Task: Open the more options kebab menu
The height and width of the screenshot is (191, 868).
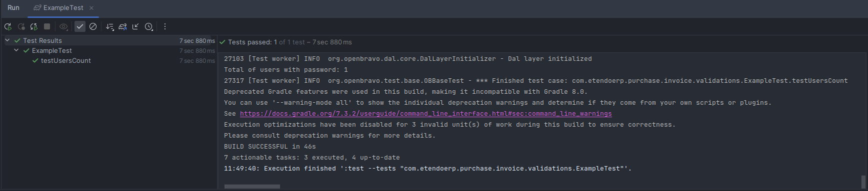Action: [165, 27]
